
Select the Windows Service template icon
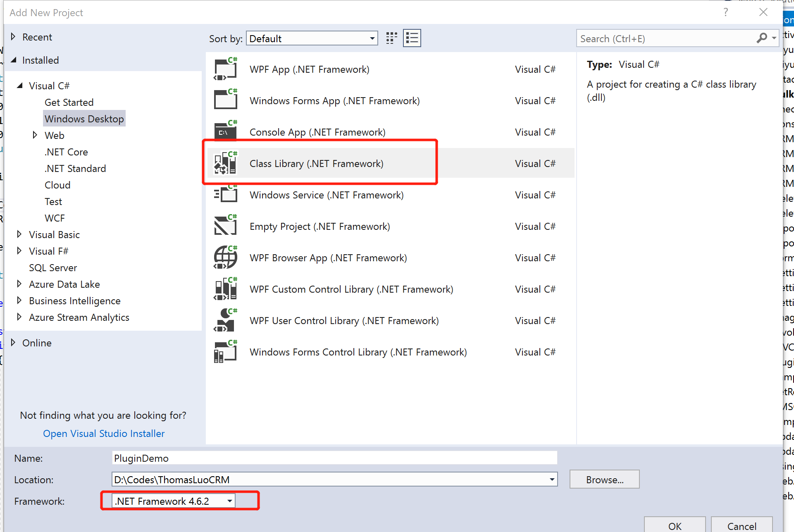(225, 193)
